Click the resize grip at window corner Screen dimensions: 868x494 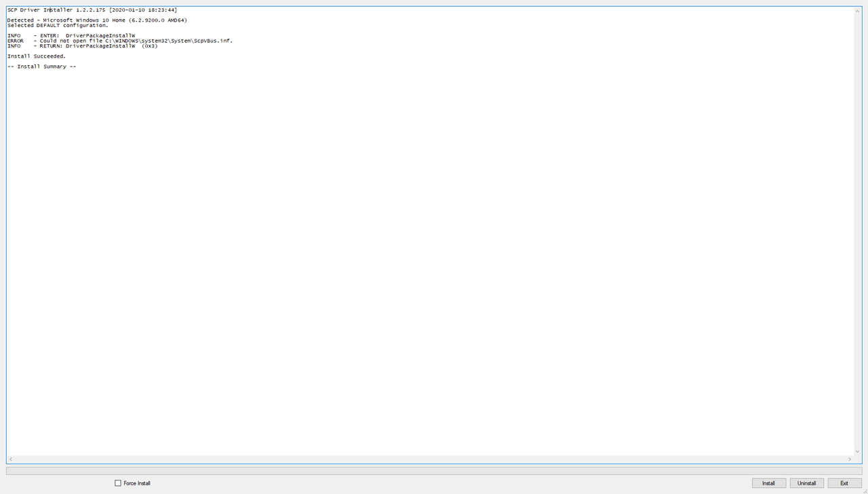[x=864, y=490]
